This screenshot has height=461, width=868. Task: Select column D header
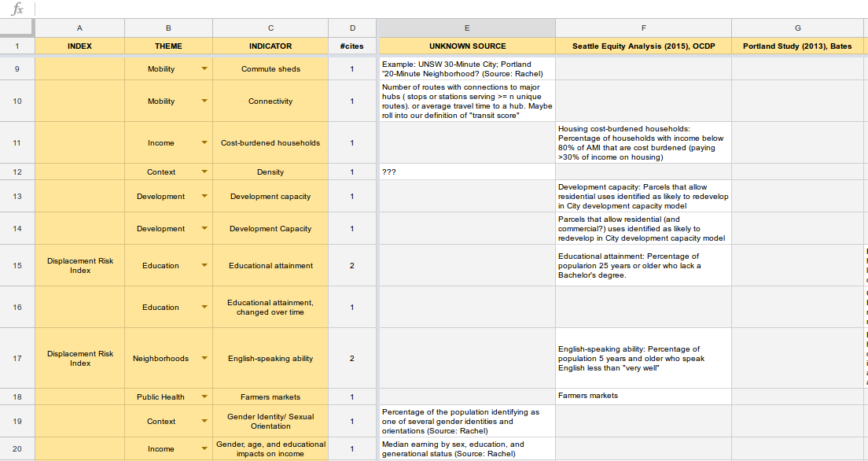tap(352, 28)
